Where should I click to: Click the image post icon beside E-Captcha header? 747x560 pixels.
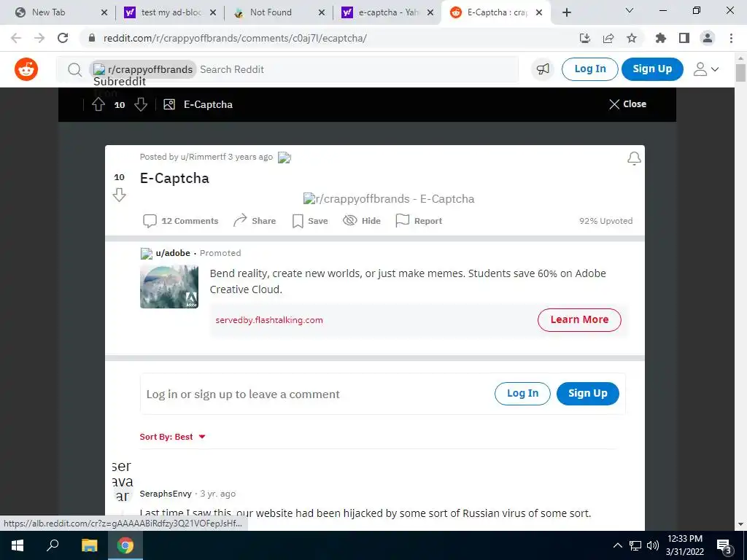point(169,104)
